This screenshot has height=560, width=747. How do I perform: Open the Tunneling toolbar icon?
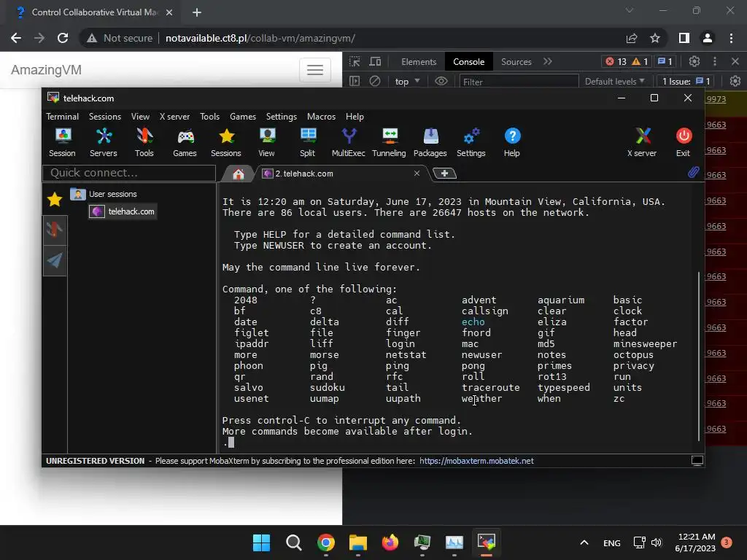click(x=390, y=142)
